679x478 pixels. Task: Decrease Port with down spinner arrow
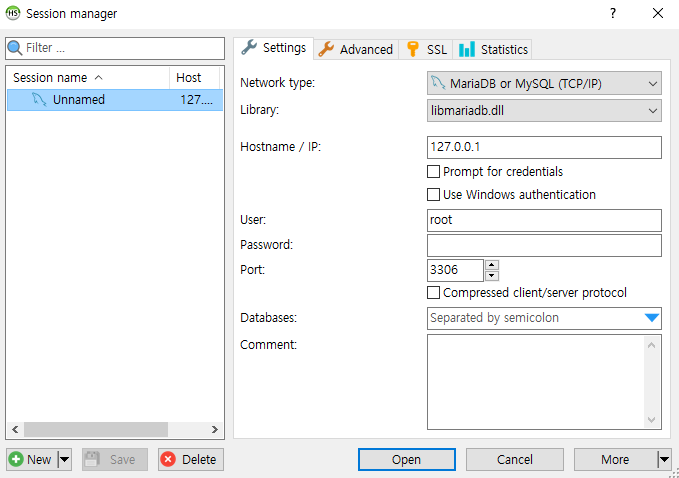(492, 275)
